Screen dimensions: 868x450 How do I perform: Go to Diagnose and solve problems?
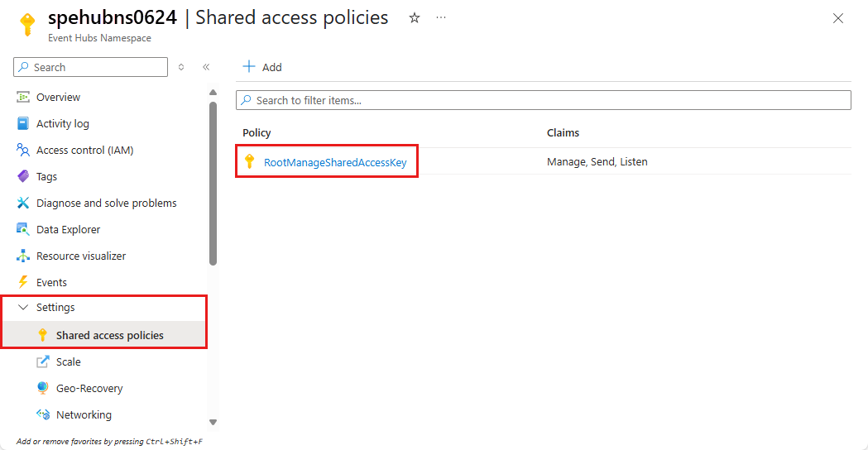point(106,203)
